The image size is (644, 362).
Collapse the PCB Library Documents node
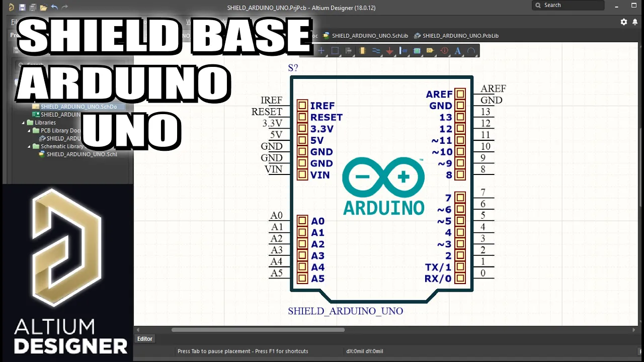pyautogui.click(x=29, y=131)
